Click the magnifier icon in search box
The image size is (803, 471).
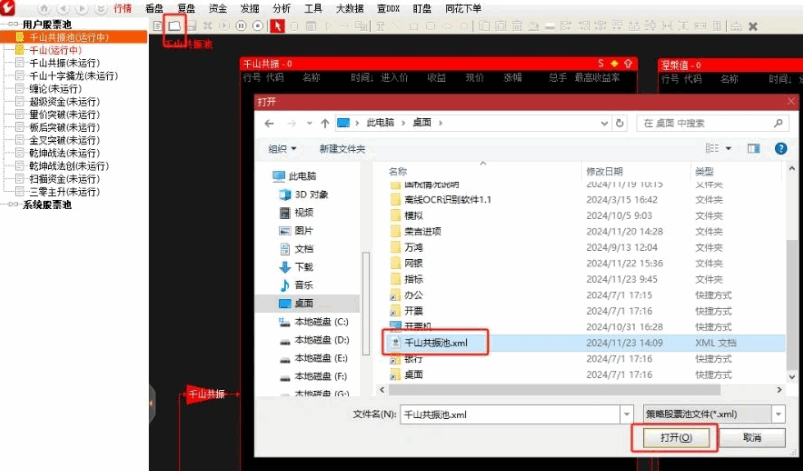778,123
